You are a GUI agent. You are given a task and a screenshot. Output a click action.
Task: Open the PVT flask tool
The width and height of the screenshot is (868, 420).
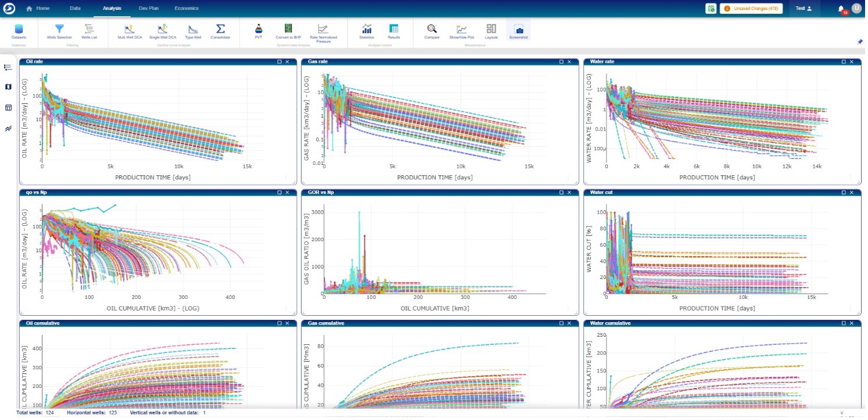click(x=258, y=30)
